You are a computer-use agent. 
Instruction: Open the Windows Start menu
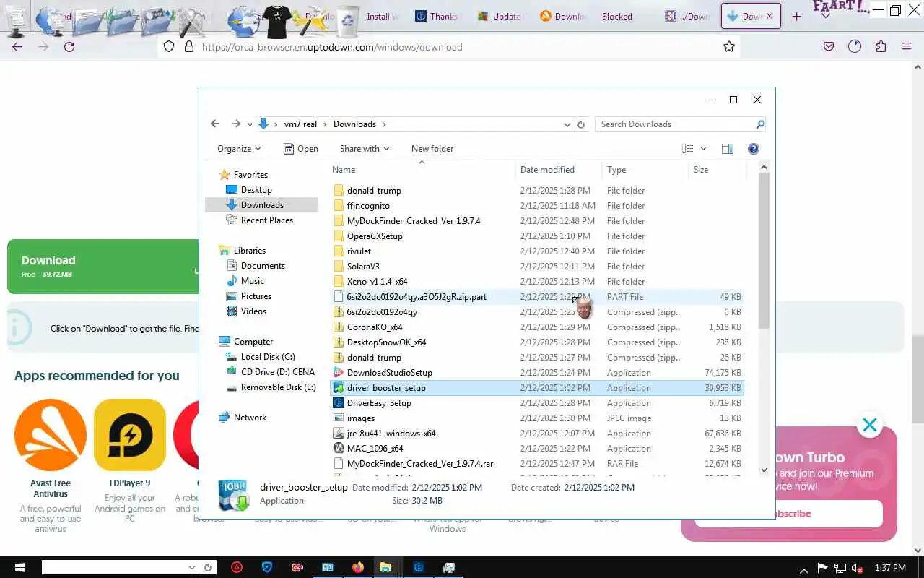click(x=19, y=567)
